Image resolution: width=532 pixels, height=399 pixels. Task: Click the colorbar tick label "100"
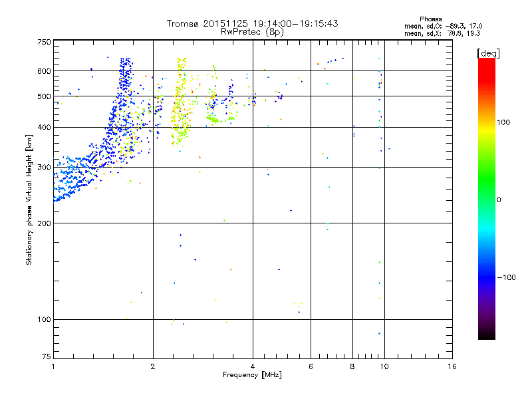pos(503,122)
